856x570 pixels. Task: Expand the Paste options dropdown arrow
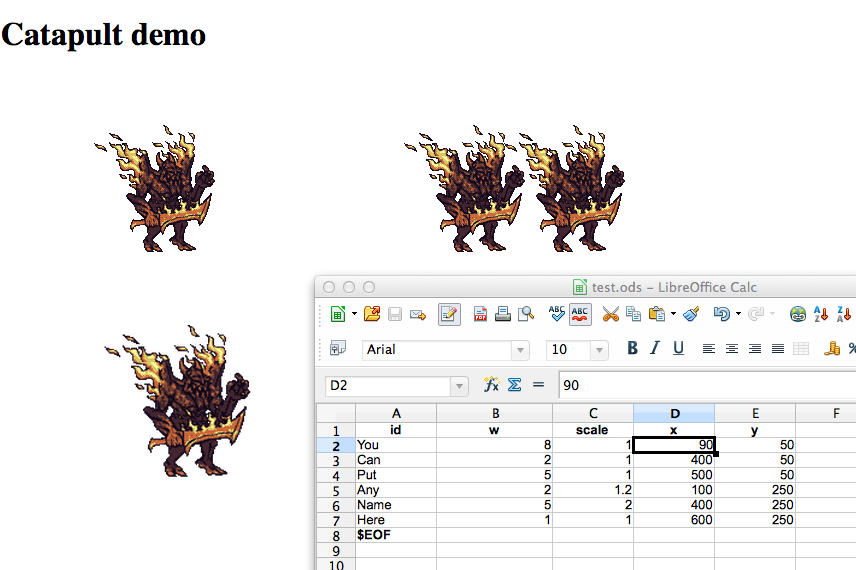coord(673,314)
